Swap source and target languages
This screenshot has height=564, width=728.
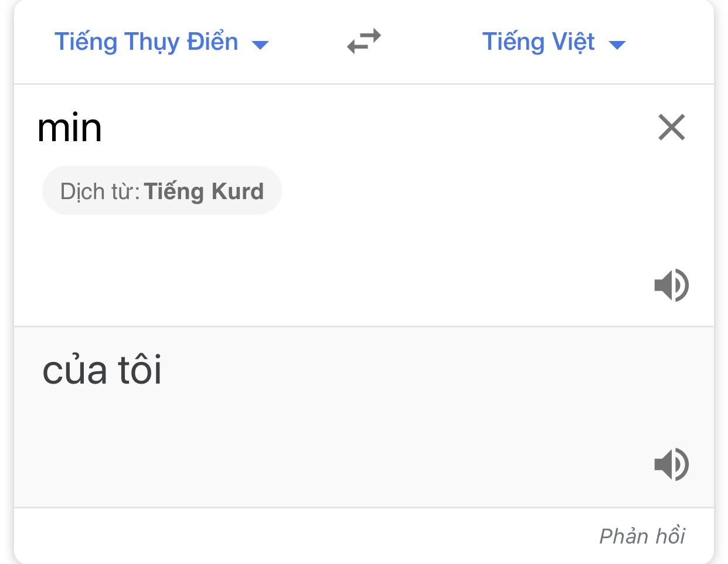pos(364,42)
